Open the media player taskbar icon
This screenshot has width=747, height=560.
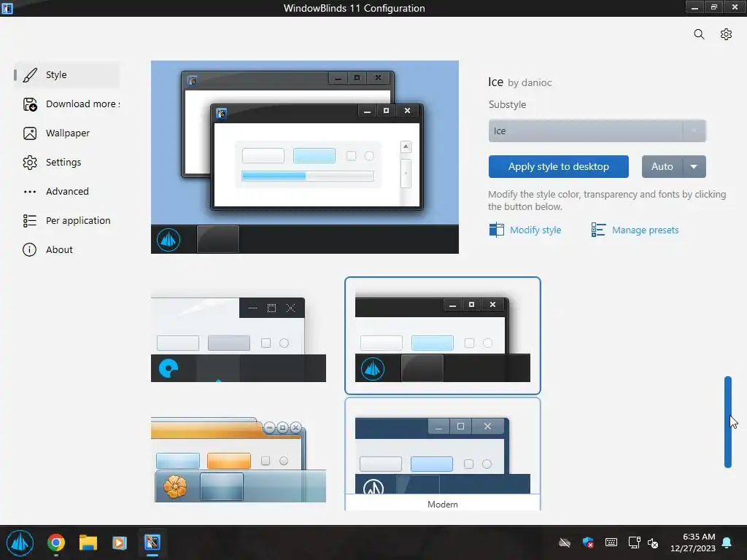click(x=120, y=542)
